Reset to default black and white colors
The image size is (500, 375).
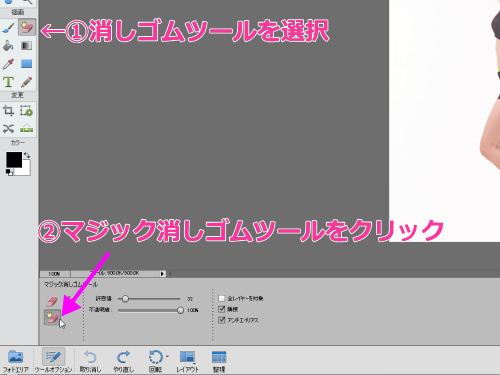click(9, 172)
